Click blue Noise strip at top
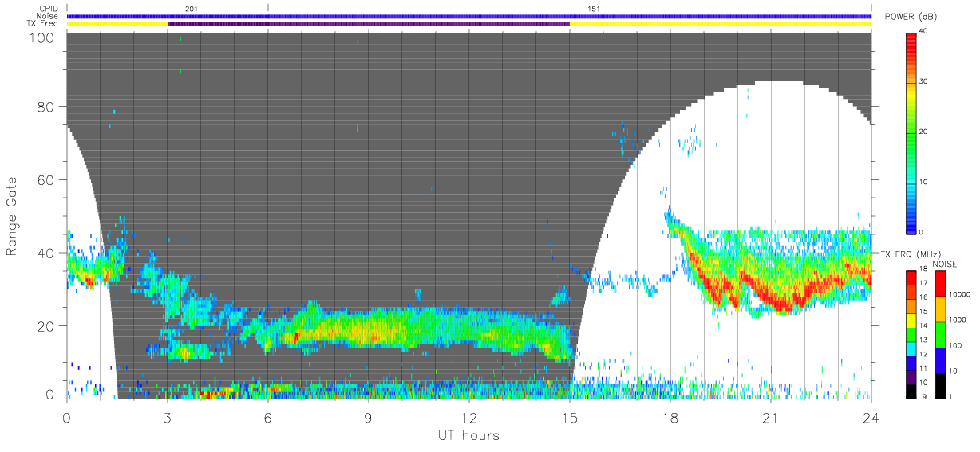 tap(469, 16)
